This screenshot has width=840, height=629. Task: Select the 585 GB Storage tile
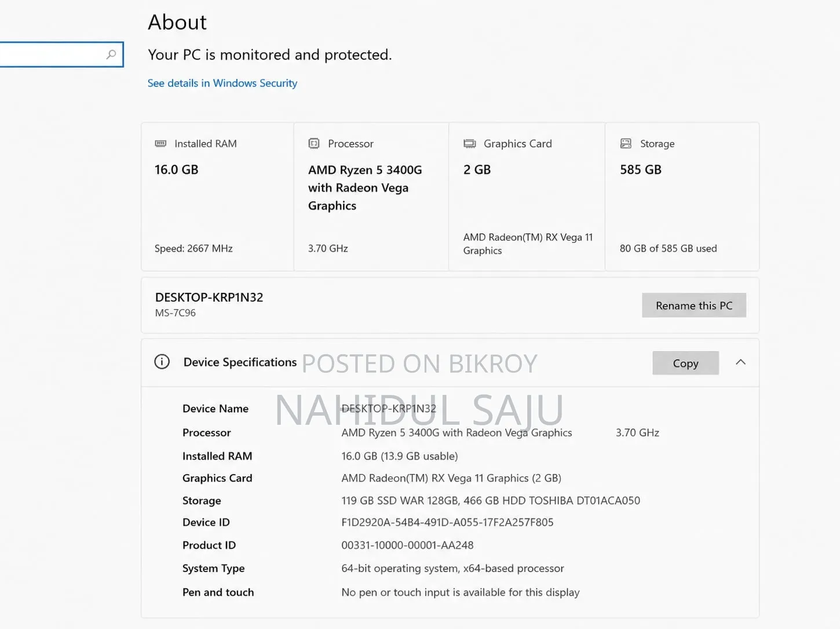tap(682, 197)
